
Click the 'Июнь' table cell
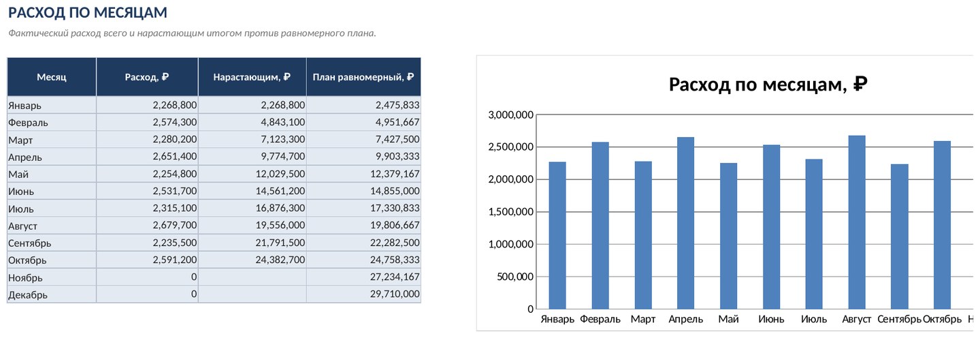pos(52,191)
